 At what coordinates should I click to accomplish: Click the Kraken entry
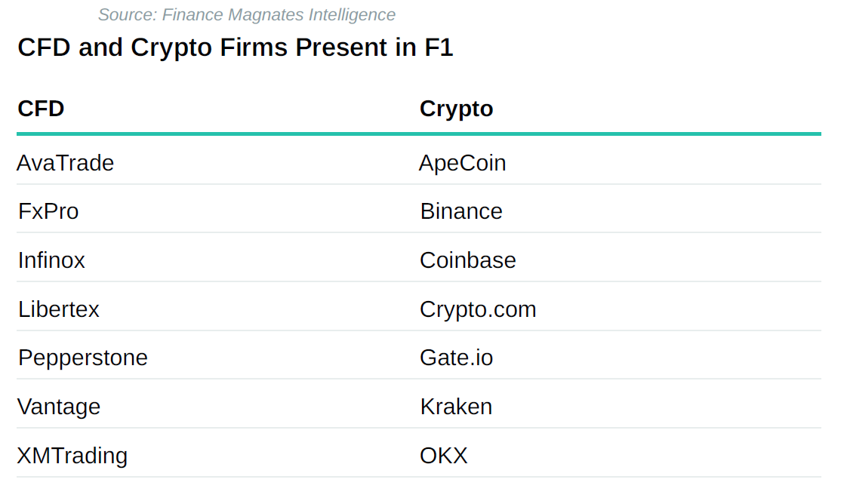[x=456, y=407]
